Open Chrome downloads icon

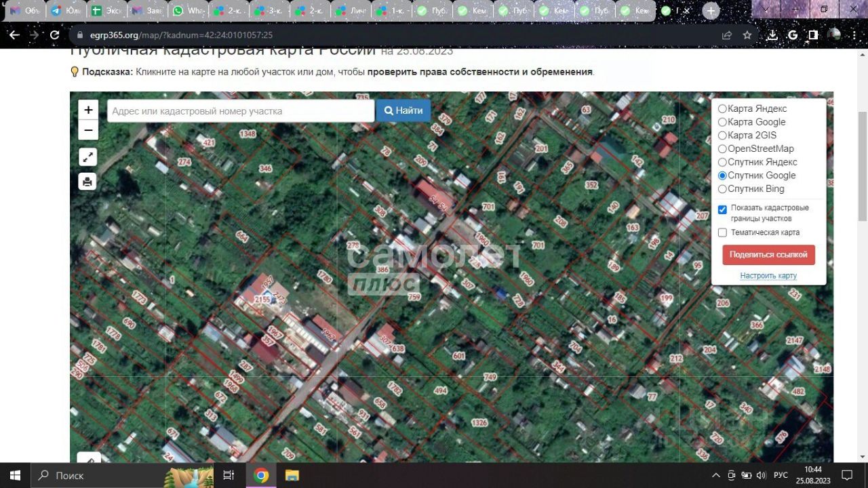772,35
